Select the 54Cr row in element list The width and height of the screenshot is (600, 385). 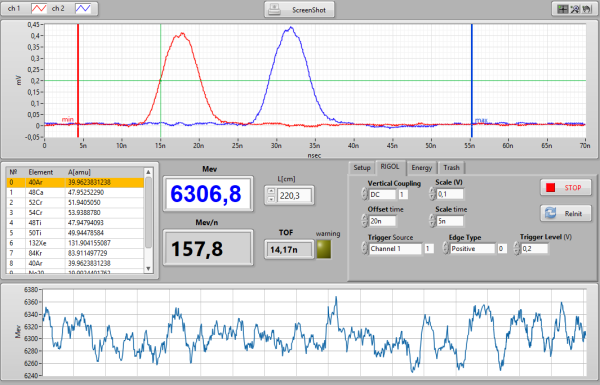tap(75, 212)
